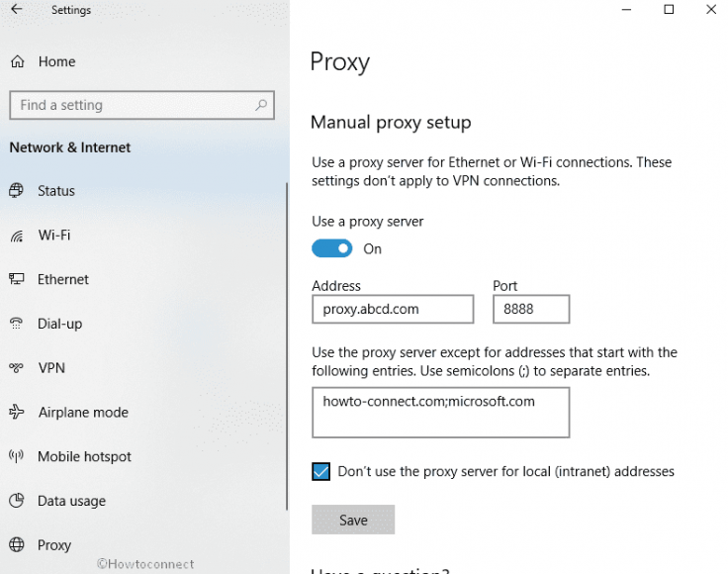This screenshot has width=728, height=574.
Task: Turn off the Use a proxy server toggle
Action: coord(332,248)
